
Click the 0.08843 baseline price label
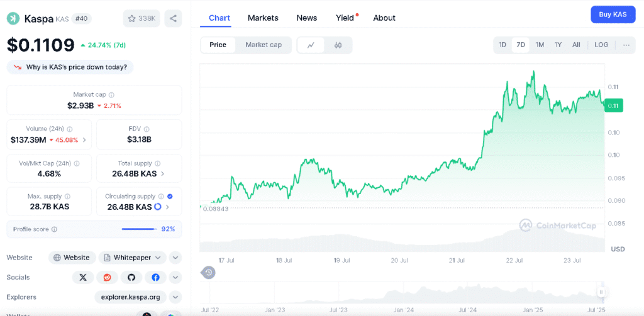pos(215,209)
